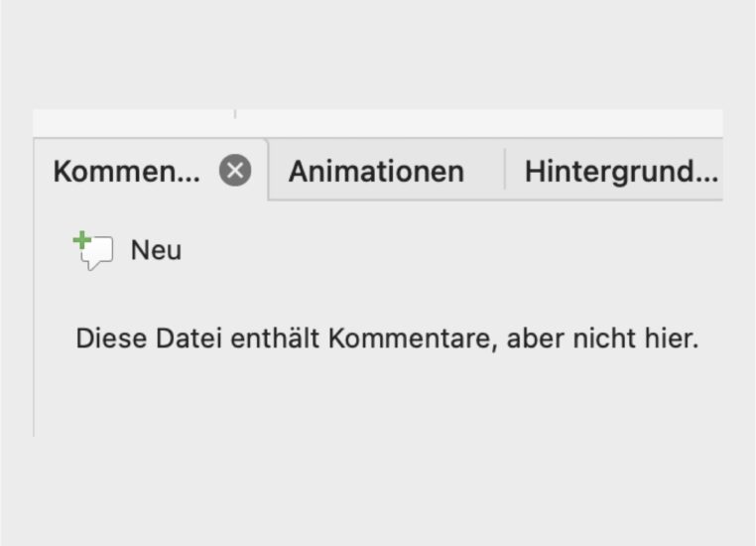Image resolution: width=756 pixels, height=546 pixels.
Task: Switch to the Animationen tab
Action: pyautogui.click(x=376, y=171)
